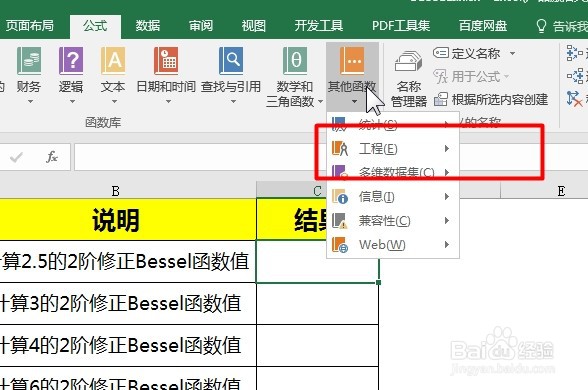Select the Web(W) menu entry
Image resolution: width=588 pixels, height=390 pixels.
coord(393,244)
